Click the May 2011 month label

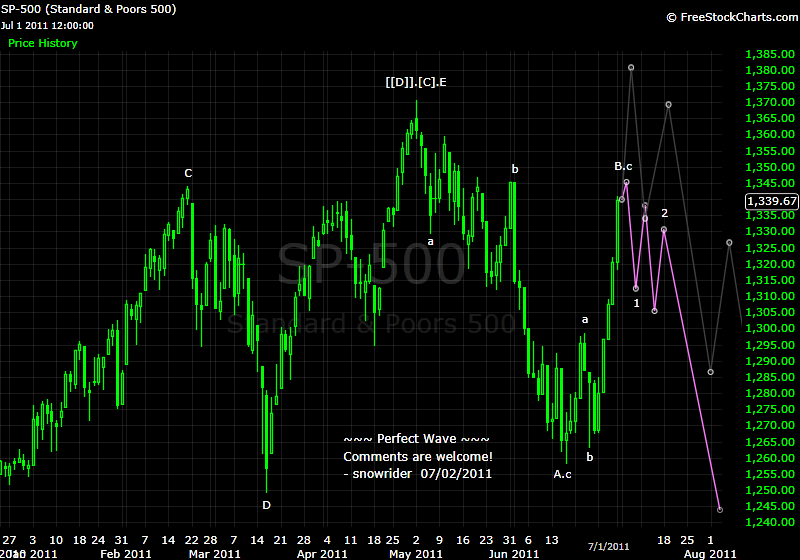[x=416, y=554]
